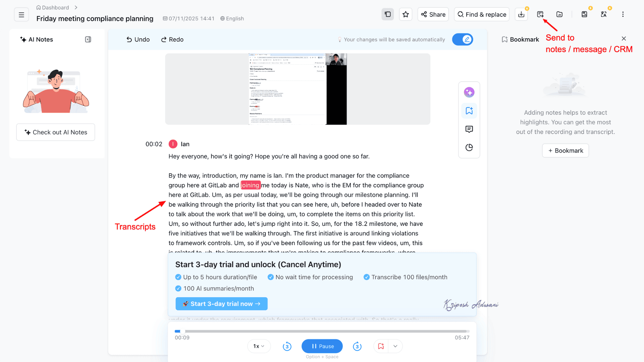Star this recording as favorite
The height and width of the screenshot is (362, 644).
(x=406, y=14)
